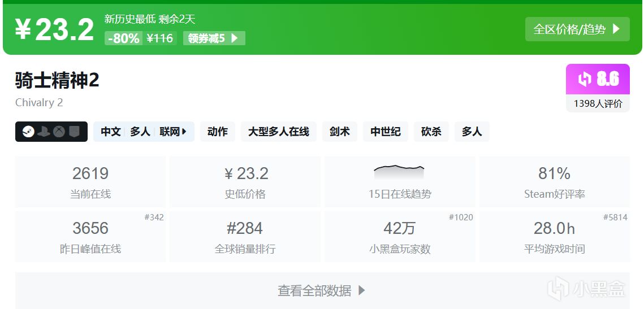Open the 8.6 小黑盒 rating badge
This screenshot has height=309, width=644.
point(598,79)
